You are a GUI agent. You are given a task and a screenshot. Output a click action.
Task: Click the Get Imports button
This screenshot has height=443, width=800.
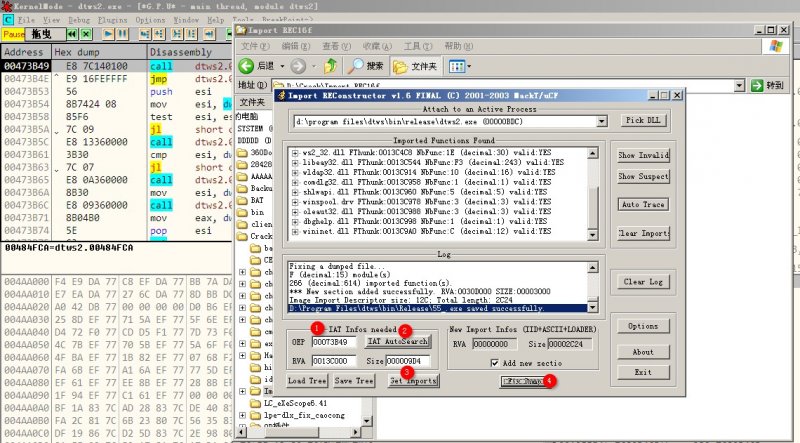point(413,381)
